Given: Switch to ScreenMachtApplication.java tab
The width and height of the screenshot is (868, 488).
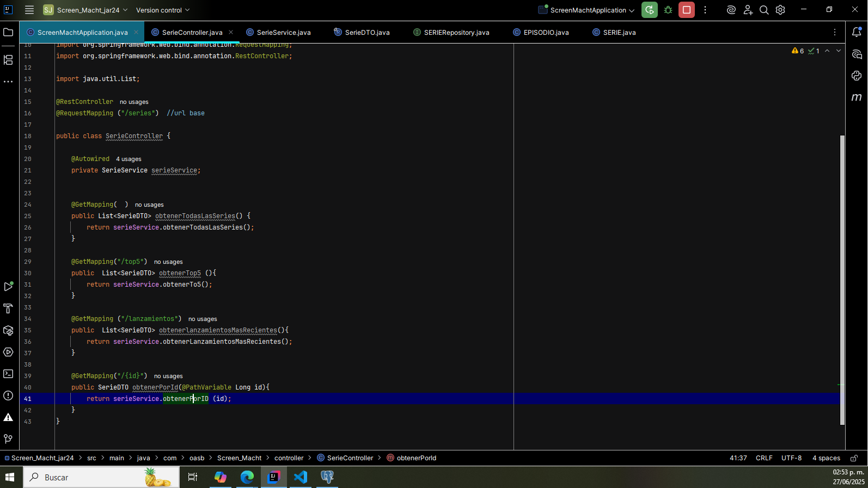Looking at the screenshot, I should [x=82, y=33].
